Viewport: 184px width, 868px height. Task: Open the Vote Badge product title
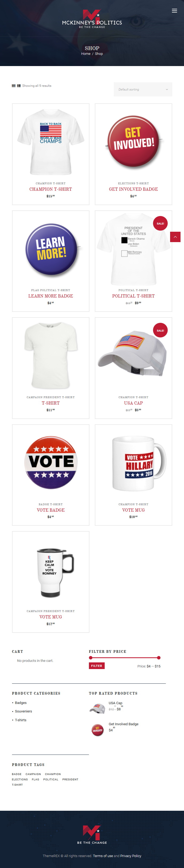pos(51,510)
